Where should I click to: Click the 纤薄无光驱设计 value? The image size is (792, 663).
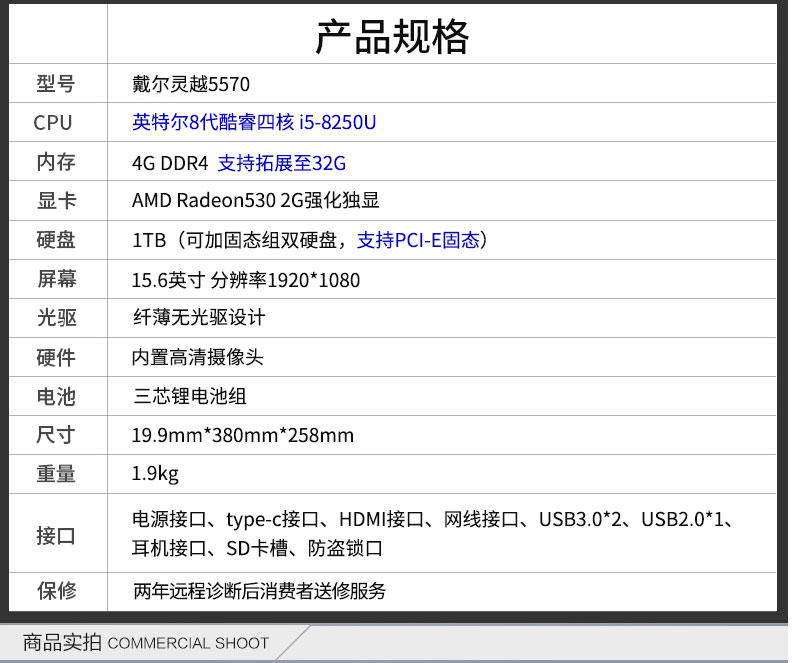click(199, 318)
